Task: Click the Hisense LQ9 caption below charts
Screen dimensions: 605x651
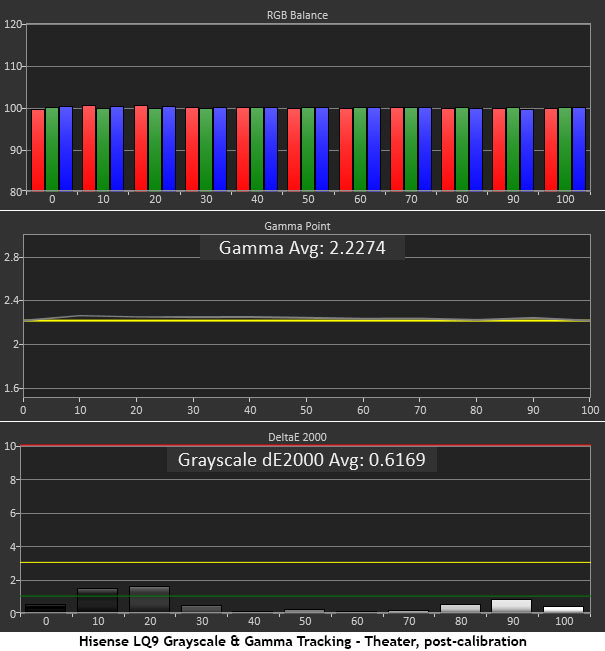Action: [303, 641]
